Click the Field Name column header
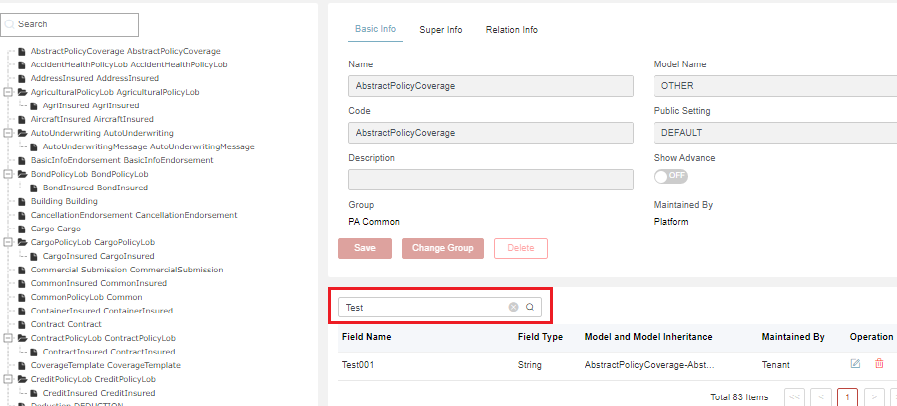The image size is (897, 406). 367,337
